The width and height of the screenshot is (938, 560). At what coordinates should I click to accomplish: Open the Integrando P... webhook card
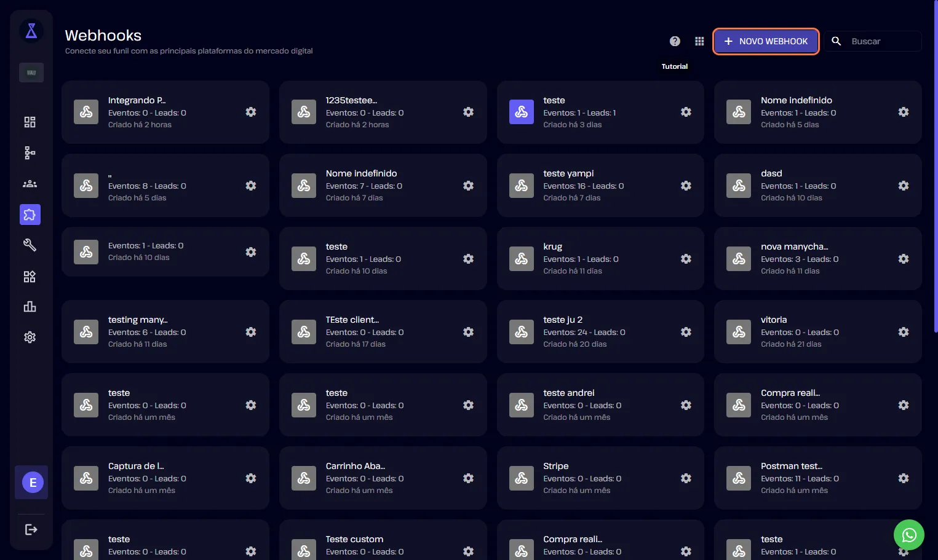point(165,112)
